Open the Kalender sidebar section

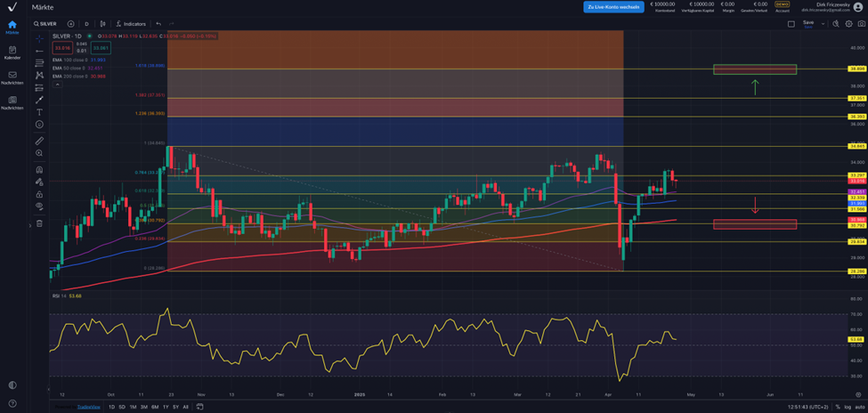coord(12,53)
